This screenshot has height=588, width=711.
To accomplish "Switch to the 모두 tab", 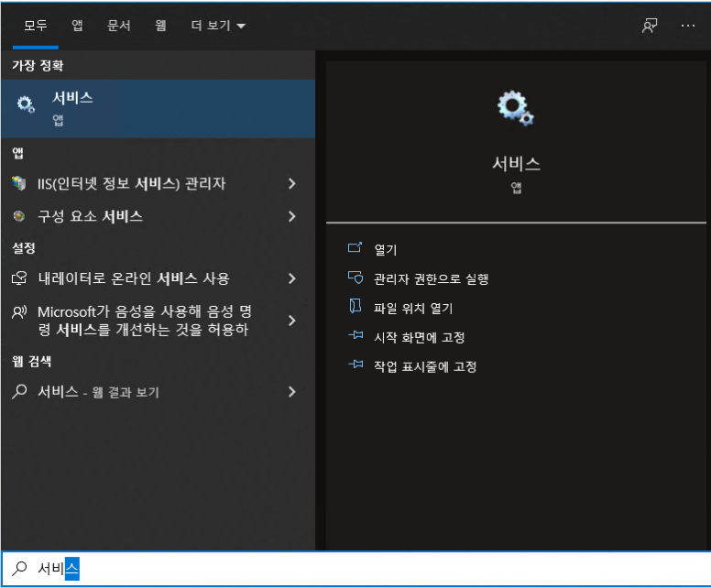I will 36,26.
